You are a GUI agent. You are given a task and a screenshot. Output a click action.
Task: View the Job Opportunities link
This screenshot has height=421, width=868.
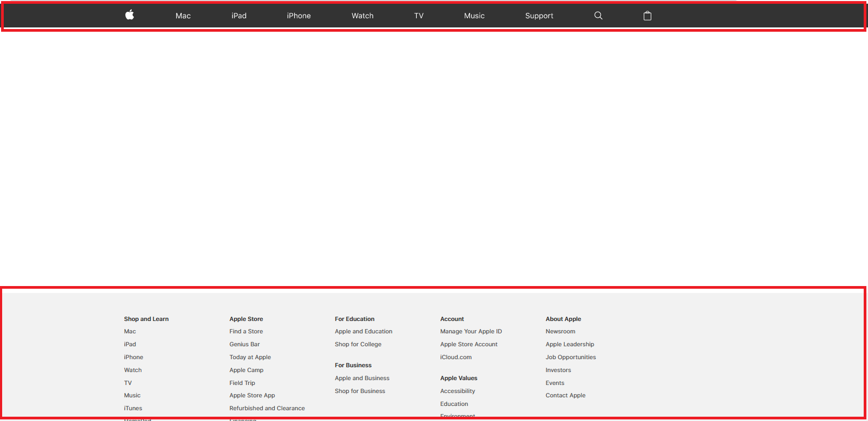click(571, 358)
